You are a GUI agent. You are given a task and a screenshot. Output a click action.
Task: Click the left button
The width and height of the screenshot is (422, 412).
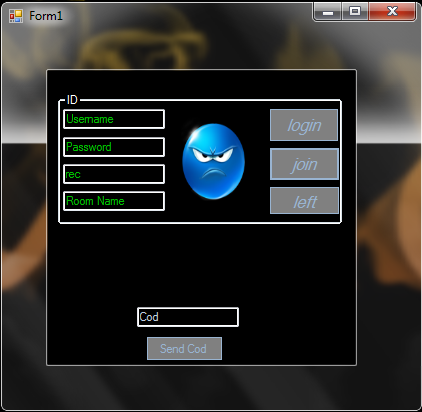pos(304,201)
